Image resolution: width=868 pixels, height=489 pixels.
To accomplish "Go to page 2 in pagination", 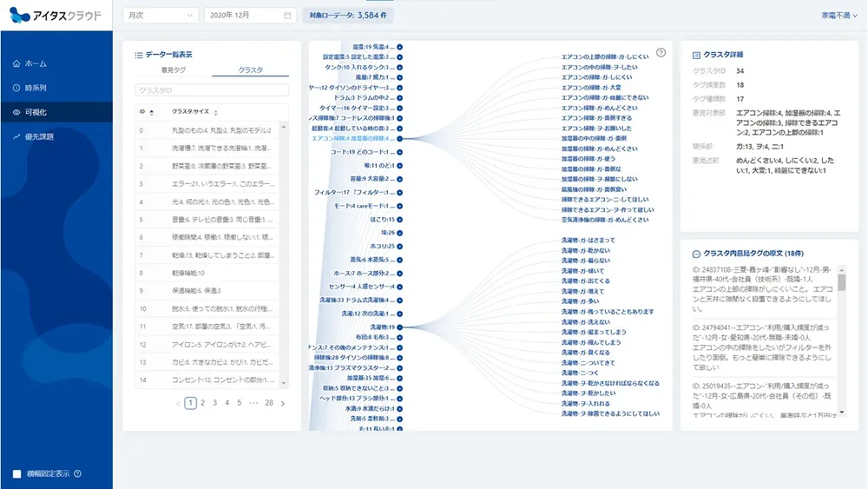I will tap(202, 403).
